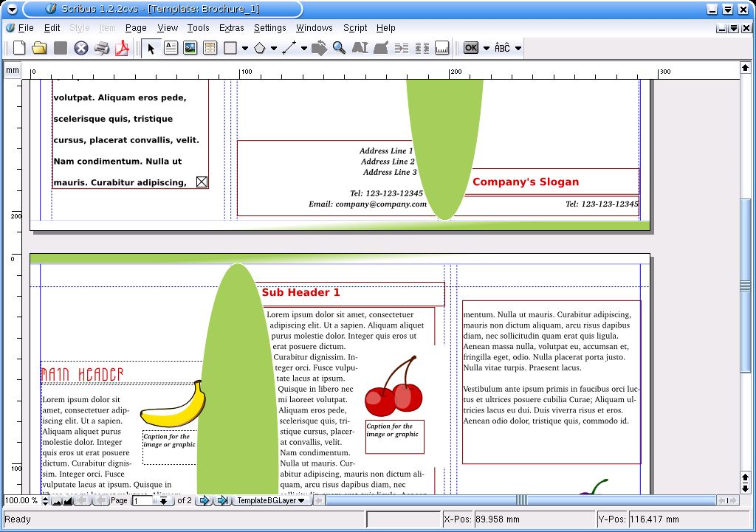Activate the magnifying glass Zoom tool
756x532 pixels.
coord(339,48)
